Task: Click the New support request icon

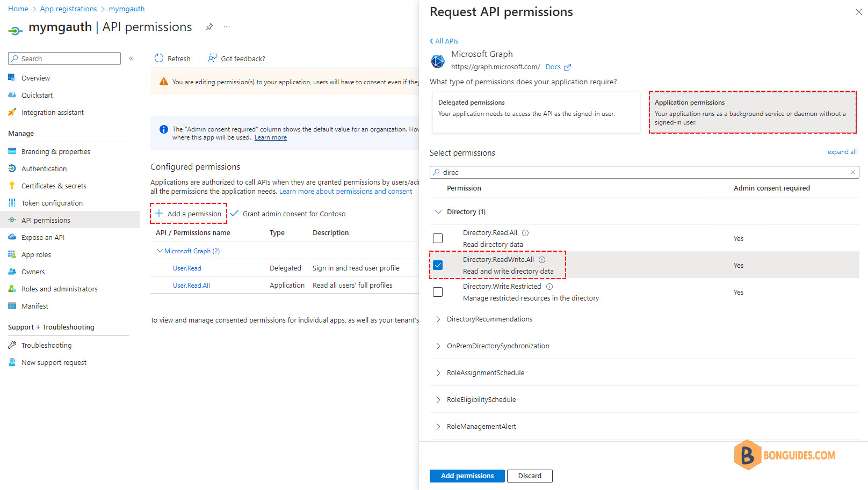Action: tap(12, 362)
